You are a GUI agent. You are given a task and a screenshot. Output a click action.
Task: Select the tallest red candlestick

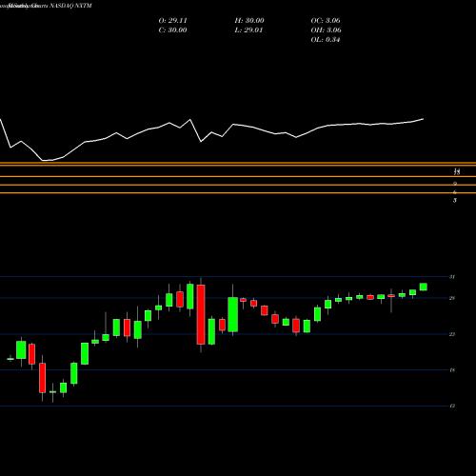tap(201, 314)
